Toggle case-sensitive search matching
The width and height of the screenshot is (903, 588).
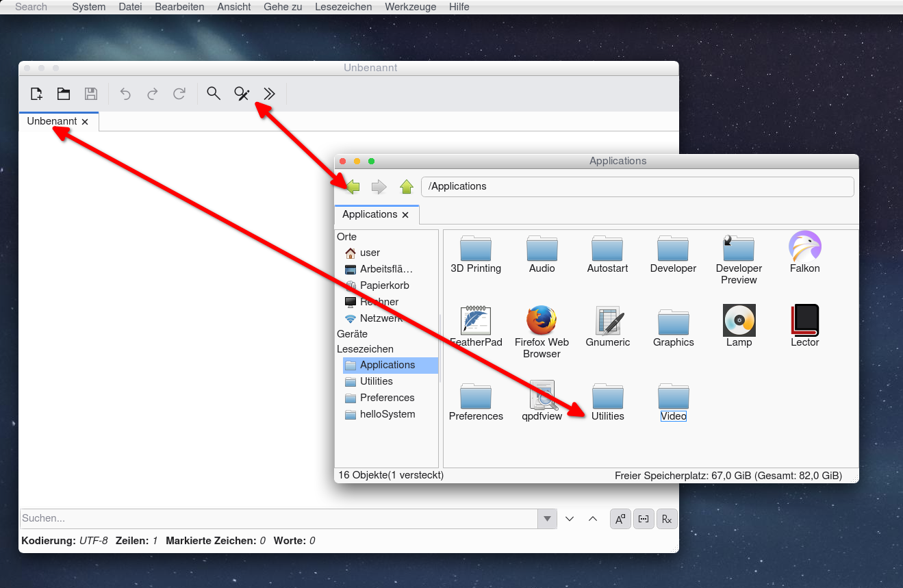click(x=620, y=518)
